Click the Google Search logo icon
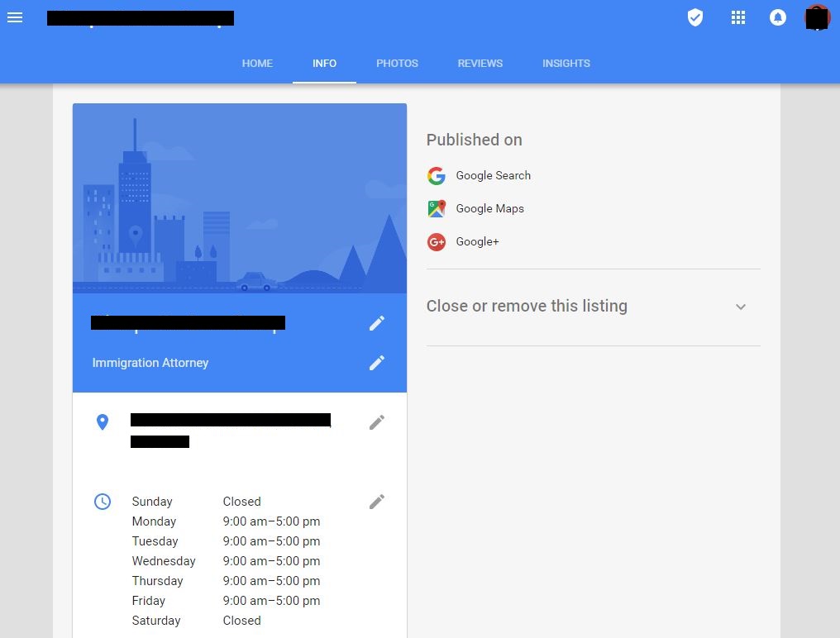The image size is (840, 638). (436, 176)
